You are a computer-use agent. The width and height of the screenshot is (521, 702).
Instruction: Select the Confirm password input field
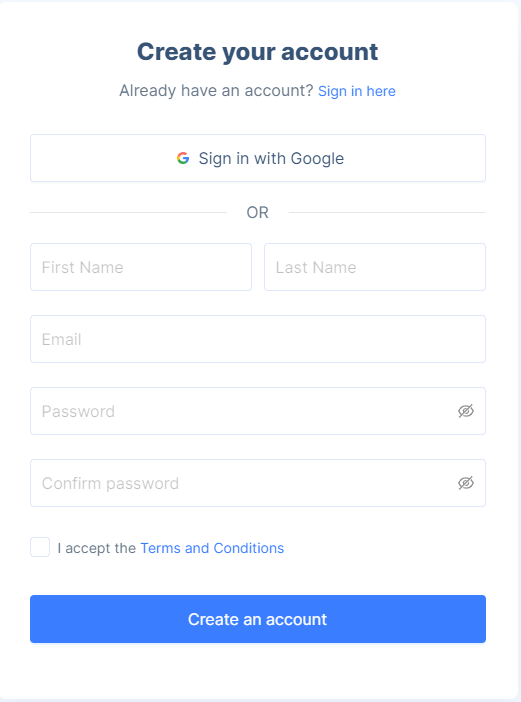coord(258,483)
